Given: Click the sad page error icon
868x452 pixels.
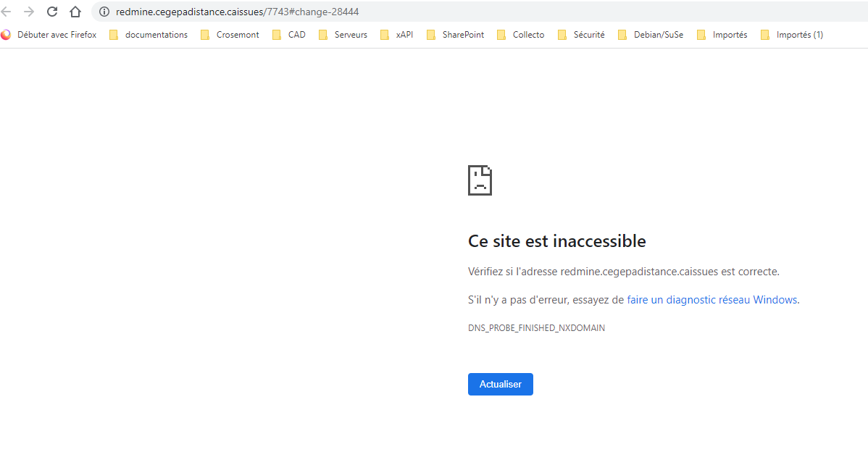Looking at the screenshot, I should [480, 180].
